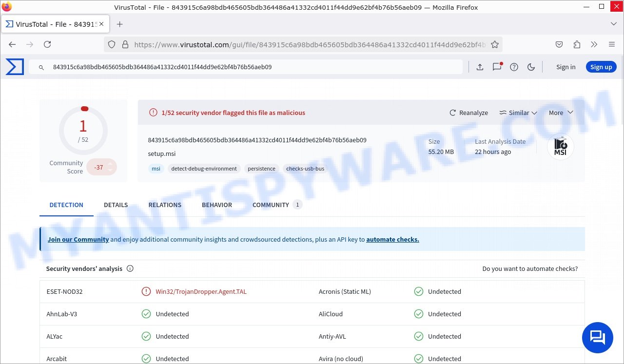Viewport: 624px width, 364px height.
Task: Click ALYac green check icon
Action: point(146,336)
